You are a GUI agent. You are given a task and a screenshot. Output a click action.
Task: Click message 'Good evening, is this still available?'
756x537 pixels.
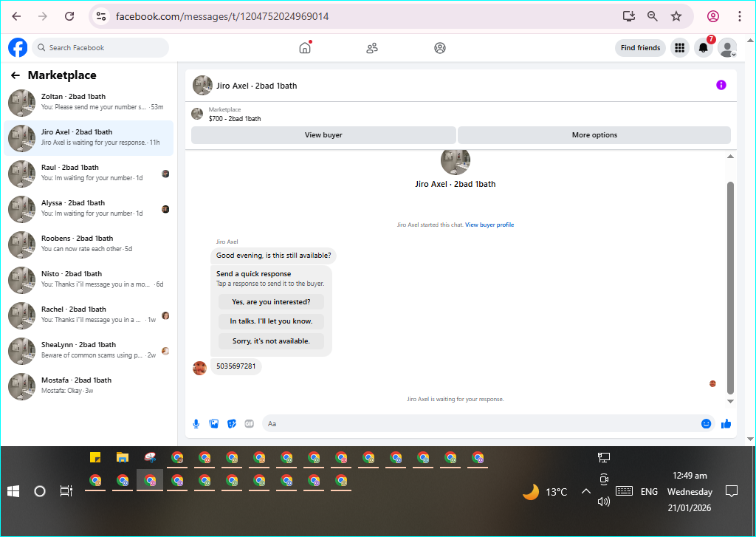[x=273, y=256]
